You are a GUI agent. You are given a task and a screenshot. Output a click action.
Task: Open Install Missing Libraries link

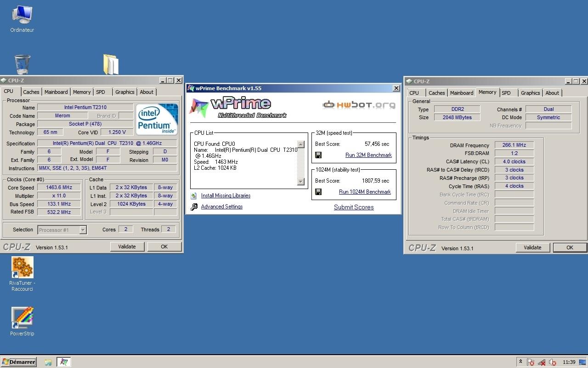(226, 195)
